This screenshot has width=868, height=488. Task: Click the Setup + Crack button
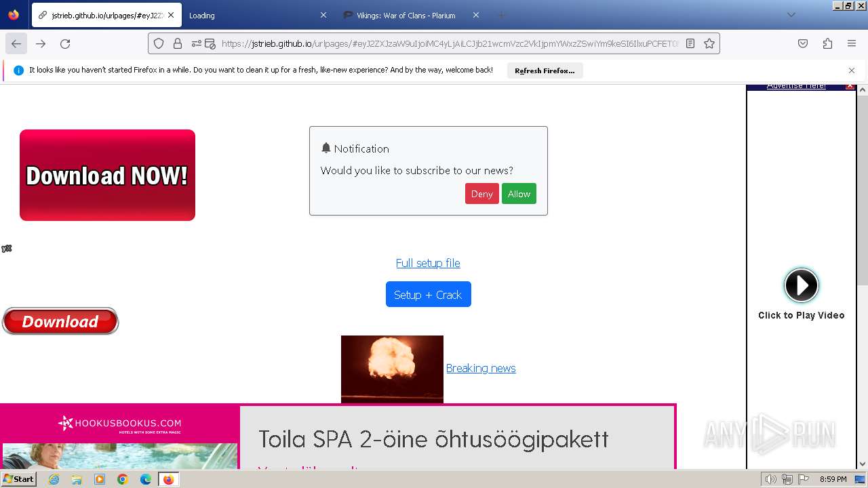tap(428, 294)
